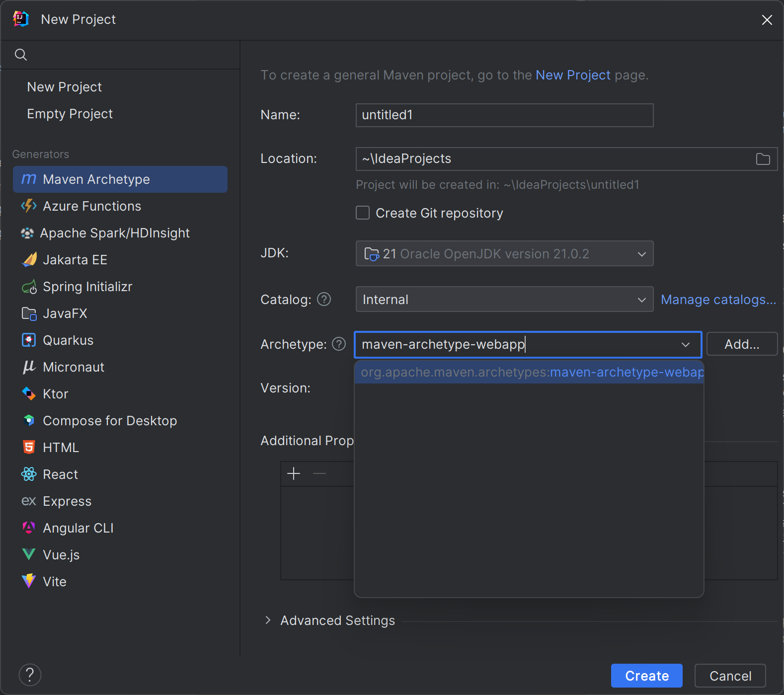The image size is (784, 695).
Task: Select Empty Project in the sidebar
Action: [70, 114]
